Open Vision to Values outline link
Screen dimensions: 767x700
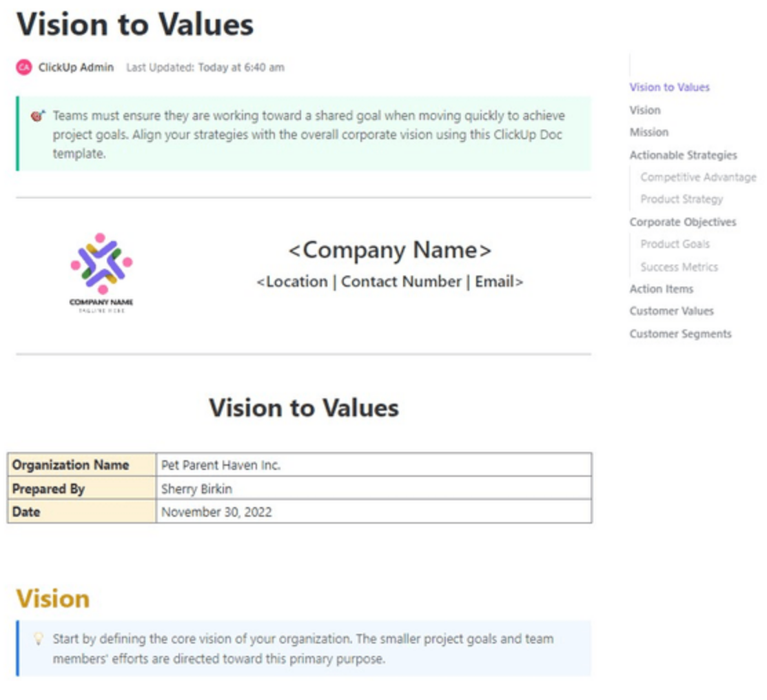click(669, 87)
